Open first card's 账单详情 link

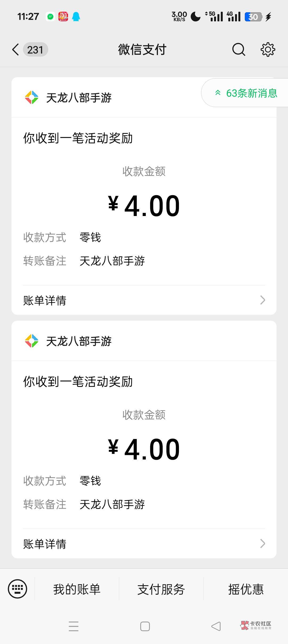click(45, 300)
